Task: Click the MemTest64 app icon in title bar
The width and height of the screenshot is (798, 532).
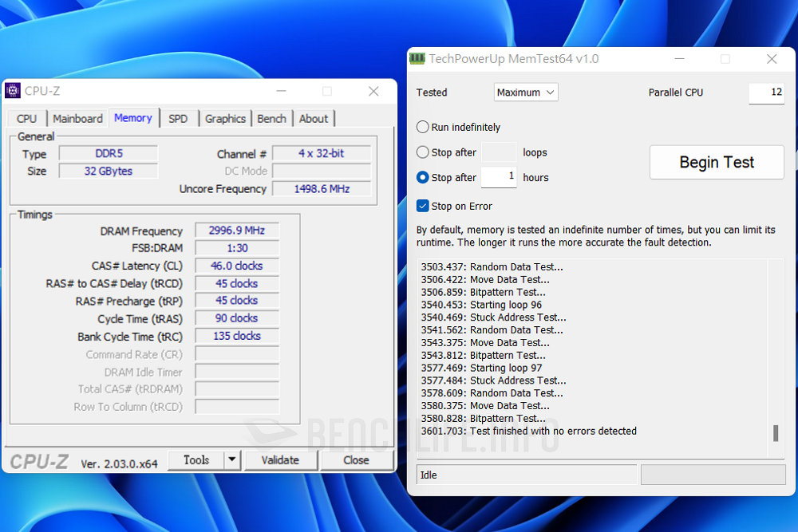Action: [417, 59]
